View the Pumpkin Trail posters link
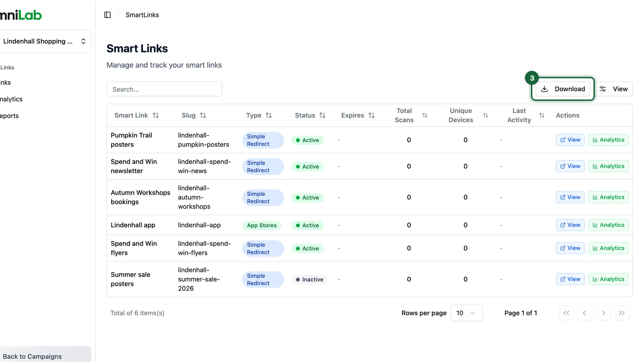This screenshot has width=644, height=362. (x=570, y=140)
